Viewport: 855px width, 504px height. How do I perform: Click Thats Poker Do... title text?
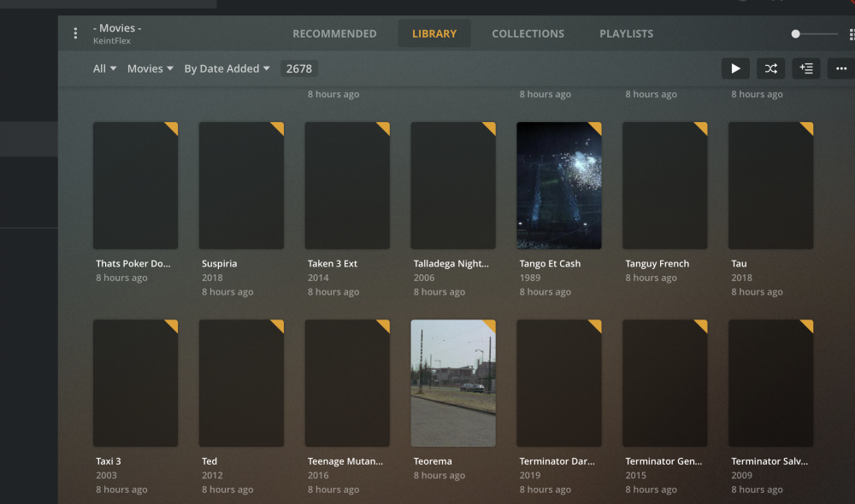(x=133, y=264)
